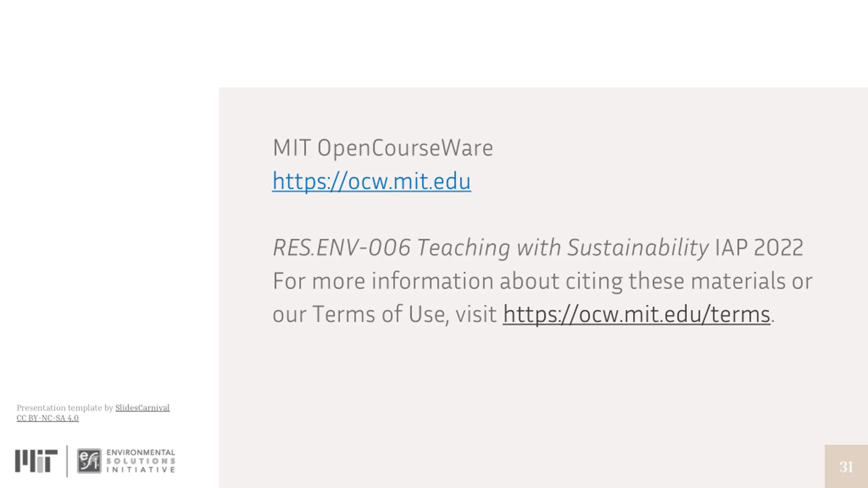
Task: Click the vertical divider between the logos
Action: tap(67, 461)
